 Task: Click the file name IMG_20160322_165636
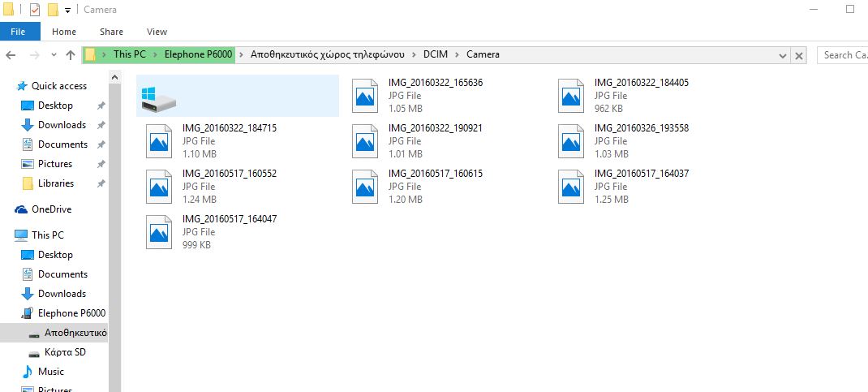pos(436,83)
